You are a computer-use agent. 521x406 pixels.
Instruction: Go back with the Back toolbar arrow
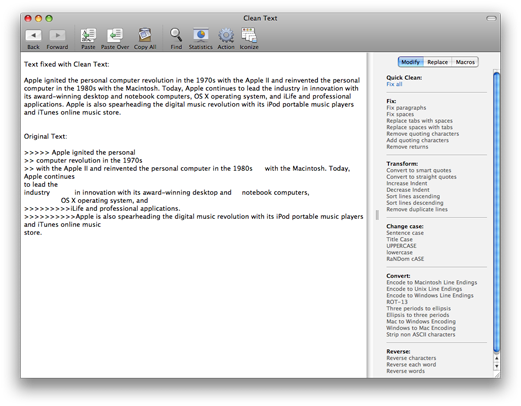(33, 35)
